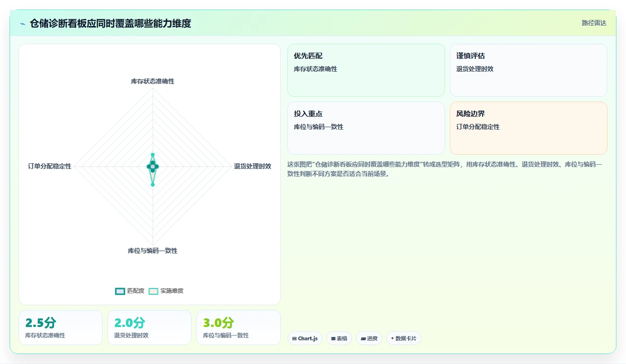
Task: Click the 2.0分 score card
Action: pyautogui.click(x=149, y=327)
